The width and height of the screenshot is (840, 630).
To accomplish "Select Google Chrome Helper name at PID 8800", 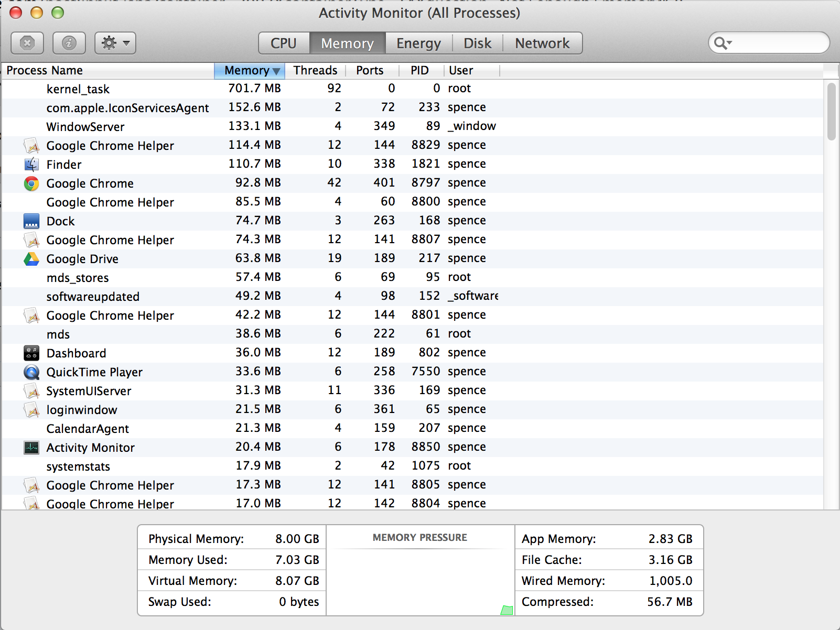I will point(110,202).
